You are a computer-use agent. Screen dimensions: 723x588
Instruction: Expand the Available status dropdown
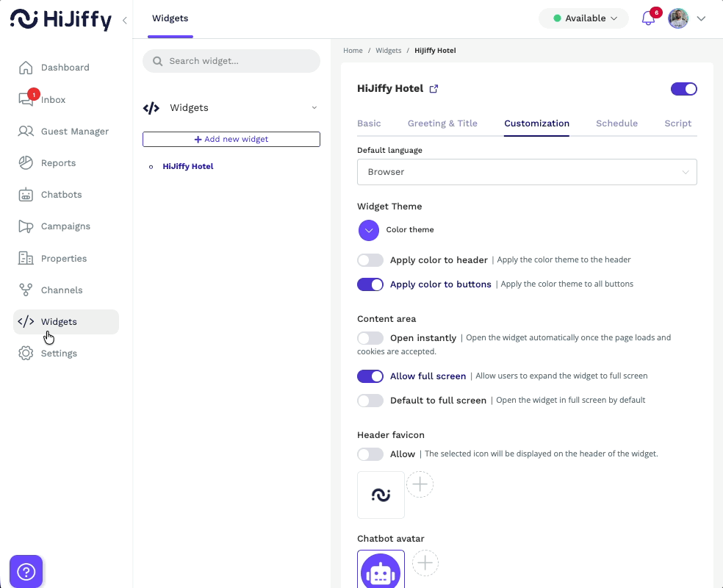[584, 18]
